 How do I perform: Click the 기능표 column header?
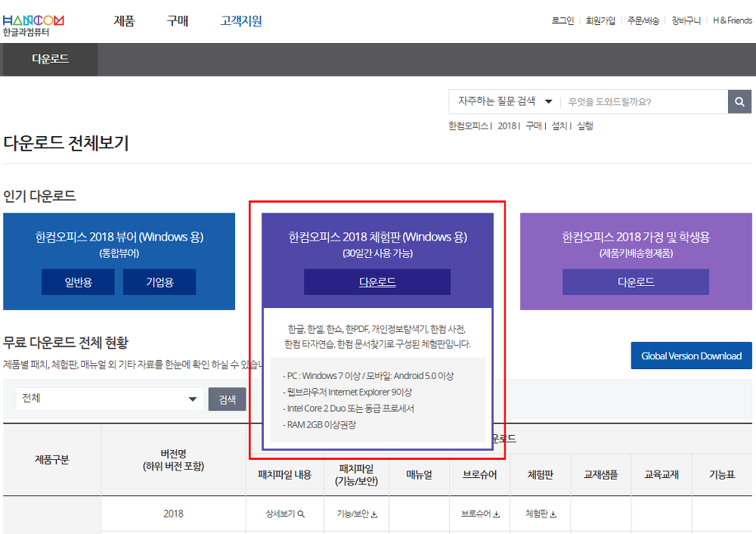(x=722, y=475)
